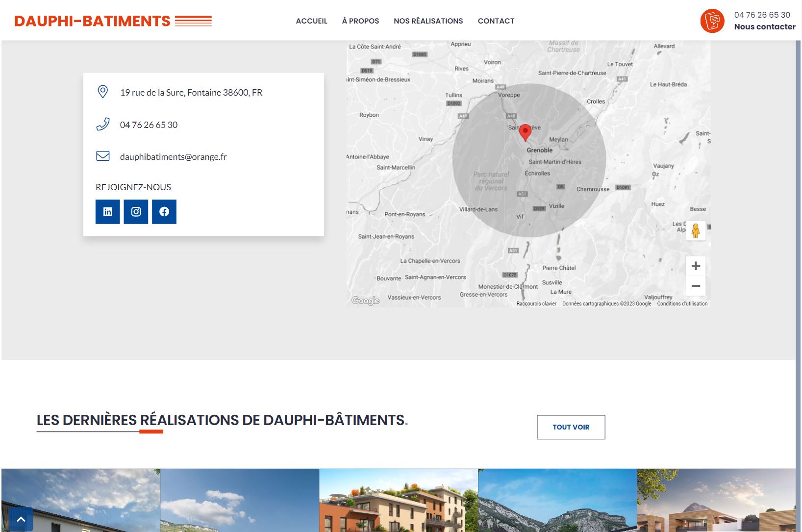
Task: Click the Données cartographiques ©2023 Google text
Action: (x=607, y=304)
